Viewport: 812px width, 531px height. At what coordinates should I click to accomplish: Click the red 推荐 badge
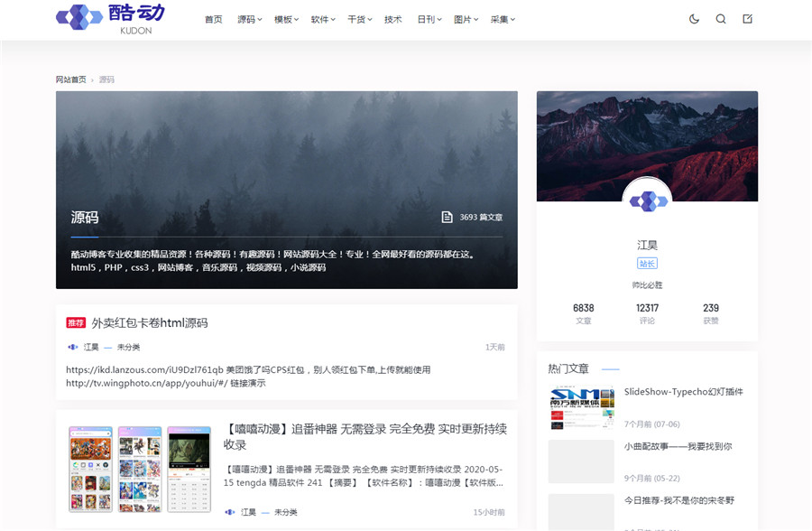76,323
